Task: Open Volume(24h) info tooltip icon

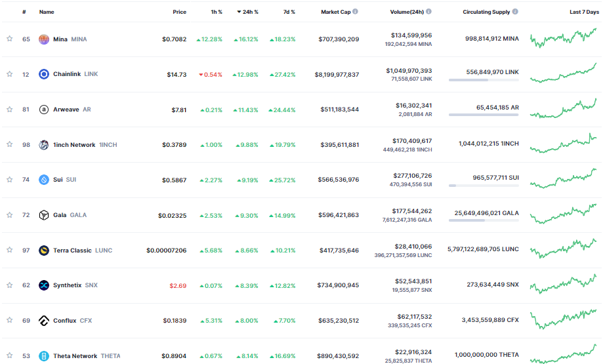Action: point(428,12)
